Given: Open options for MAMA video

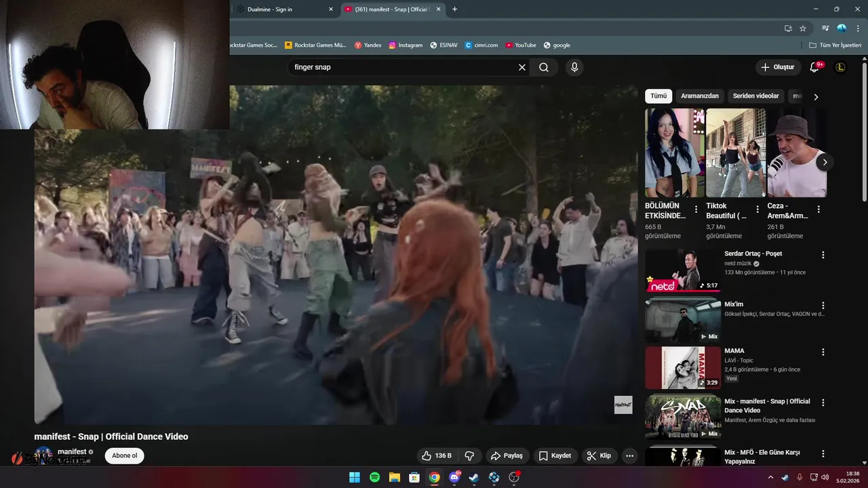Looking at the screenshot, I should 823,352.
